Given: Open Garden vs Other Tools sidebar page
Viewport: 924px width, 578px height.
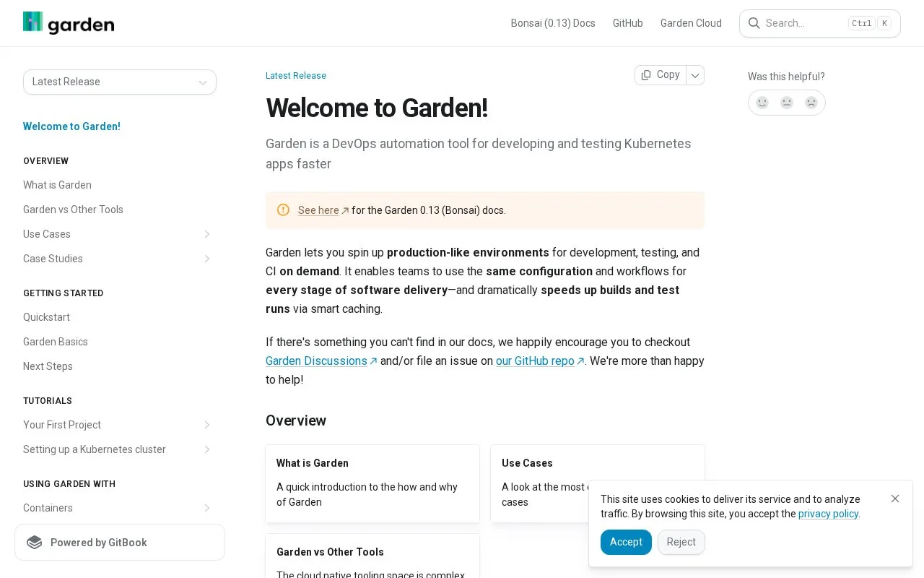Looking at the screenshot, I should [x=73, y=210].
